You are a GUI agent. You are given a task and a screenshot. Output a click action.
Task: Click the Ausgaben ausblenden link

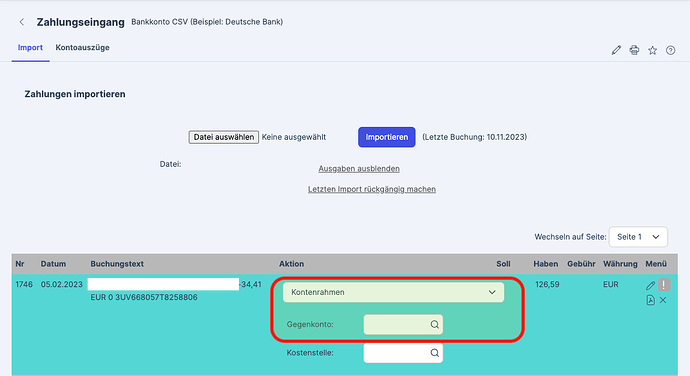359,169
